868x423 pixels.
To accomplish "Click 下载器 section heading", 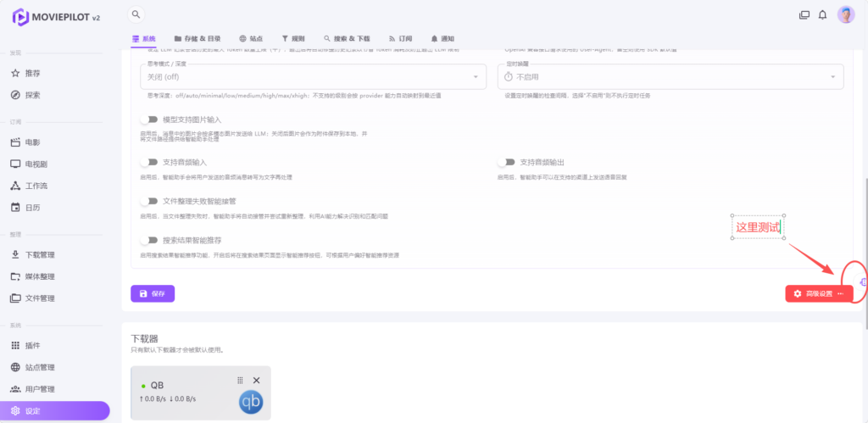I will (x=144, y=338).
